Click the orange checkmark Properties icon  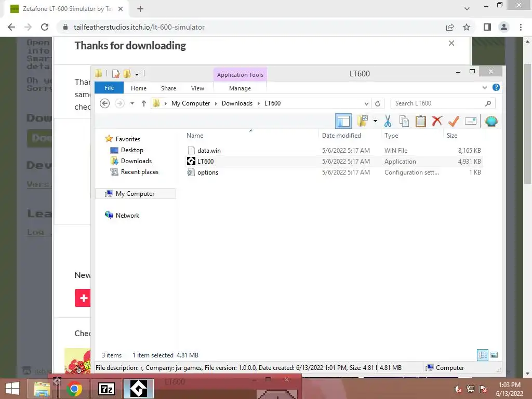coord(454,121)
